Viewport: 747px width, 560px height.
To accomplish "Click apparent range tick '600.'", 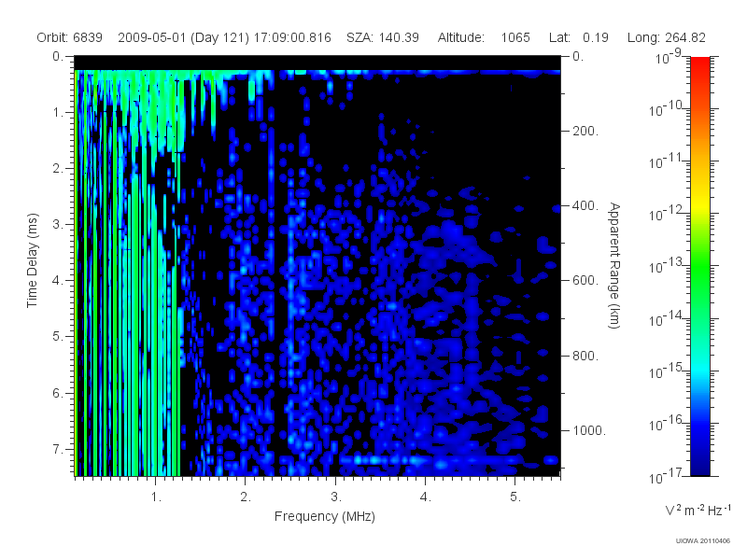I will tap(585, 281).
